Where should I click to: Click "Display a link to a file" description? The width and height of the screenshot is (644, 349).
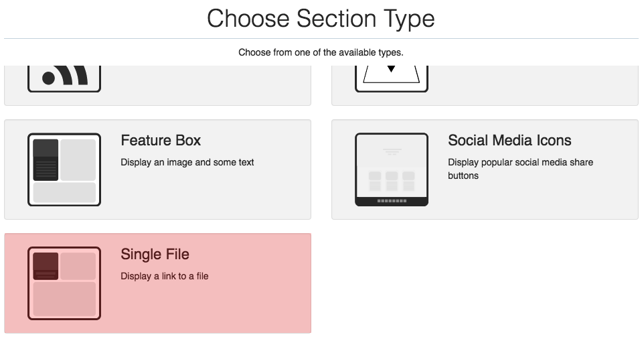click(165, 276)
